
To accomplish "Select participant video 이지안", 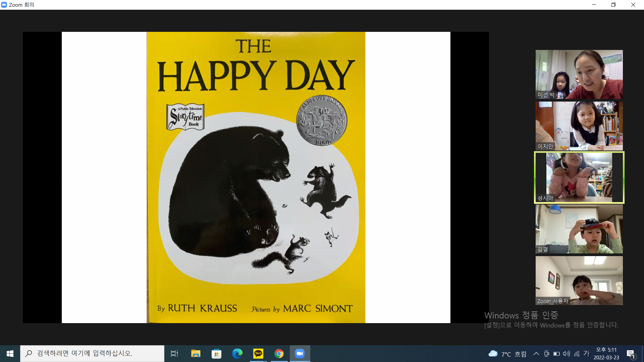I will pos(579,126).
